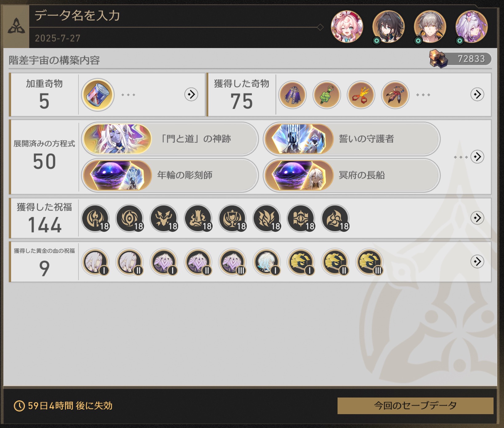Viewport: 504px width, 428px height.
Task: Select the green knot keychain curio icon
Action: (327, 95)
